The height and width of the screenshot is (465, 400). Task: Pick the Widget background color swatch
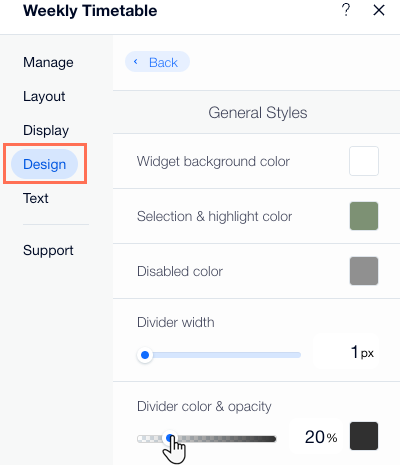pyautogui.click(x=364, y=161)
